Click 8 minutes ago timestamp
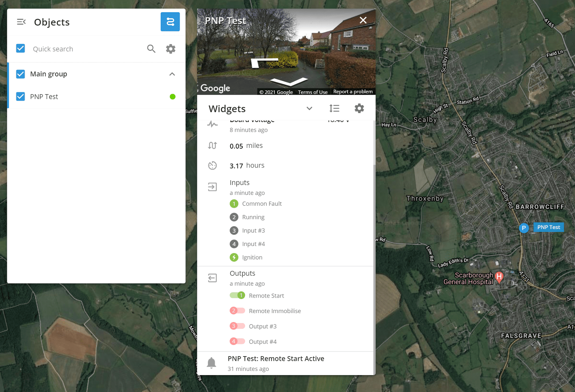The image size is (575, 392). 249,130
